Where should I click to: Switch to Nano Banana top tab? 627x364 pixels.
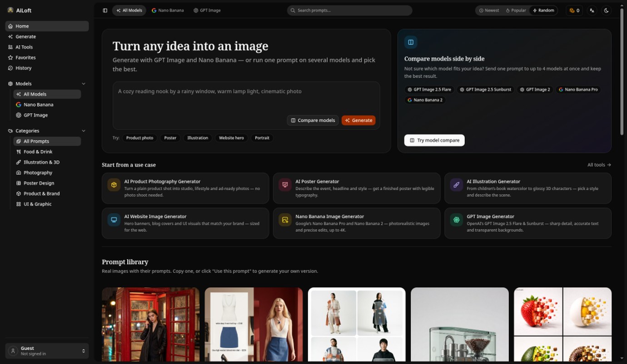(x=168, y=10)
